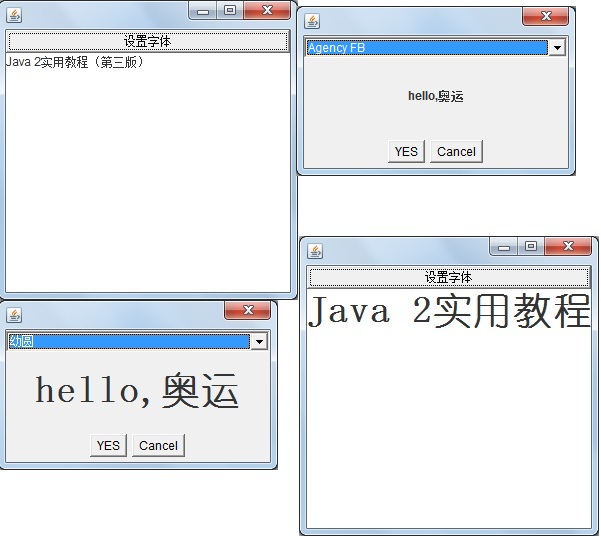Close the top-left window
Image resolution: width=601 pixels, height=536 pixels.
[267, 10]
